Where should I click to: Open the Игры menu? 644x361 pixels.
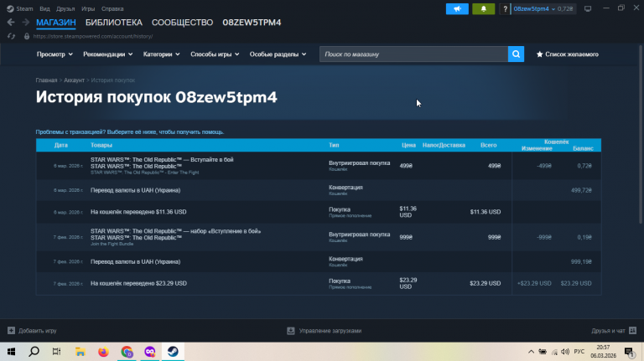(88, 8)
